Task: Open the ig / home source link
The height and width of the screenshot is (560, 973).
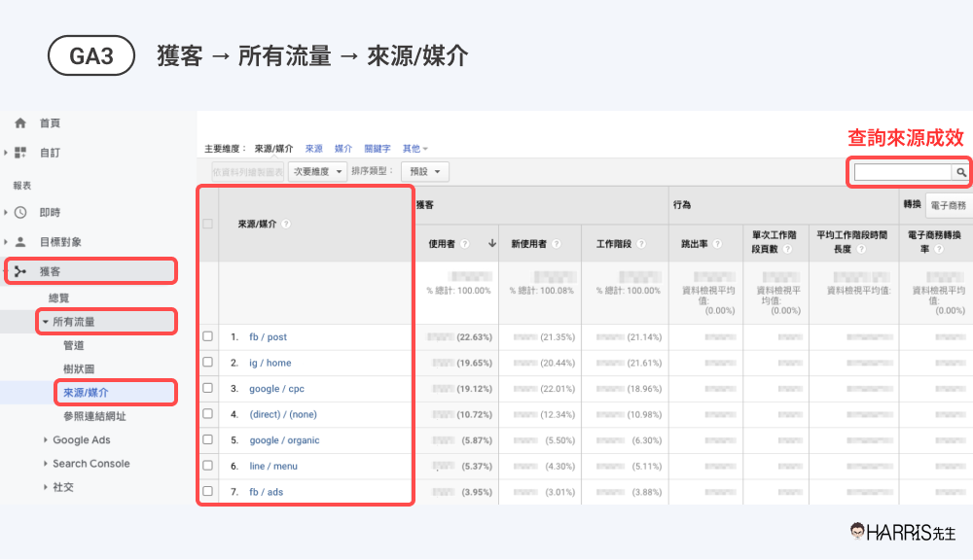Action: tap(270, 363)
